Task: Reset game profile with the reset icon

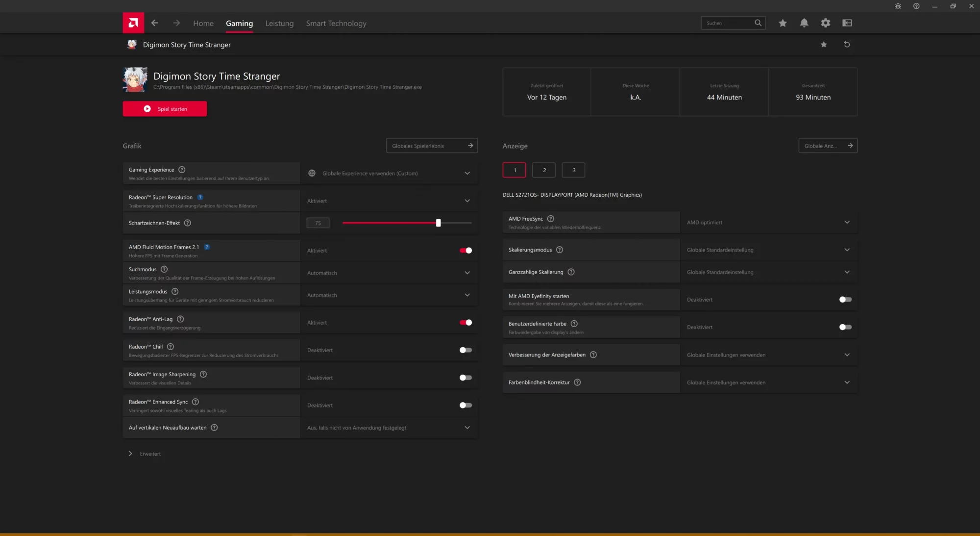Action: pos(847,45)
